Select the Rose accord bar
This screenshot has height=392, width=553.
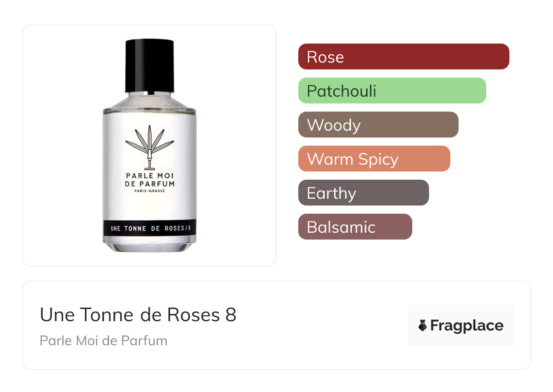pyautogui.click(x=404, y=57)
